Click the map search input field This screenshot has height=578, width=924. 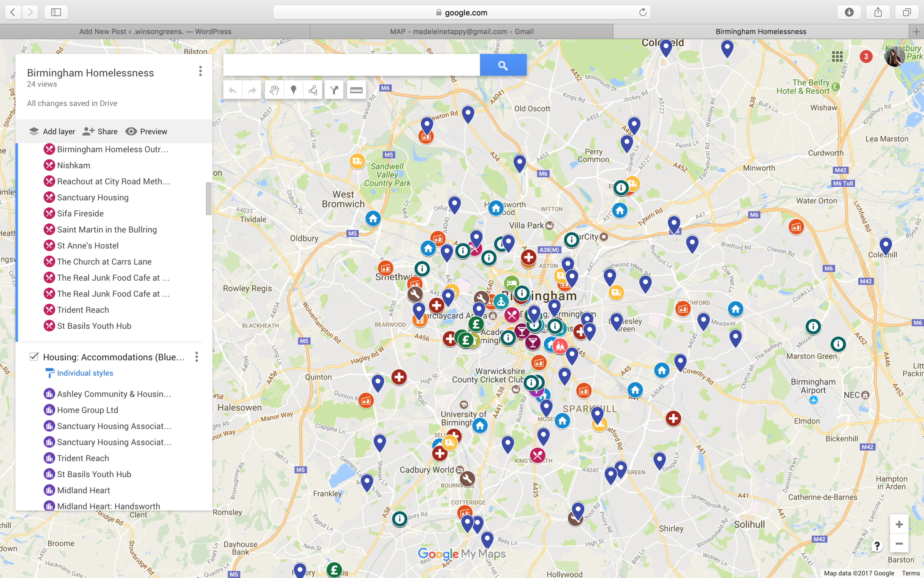pos(351,65)
